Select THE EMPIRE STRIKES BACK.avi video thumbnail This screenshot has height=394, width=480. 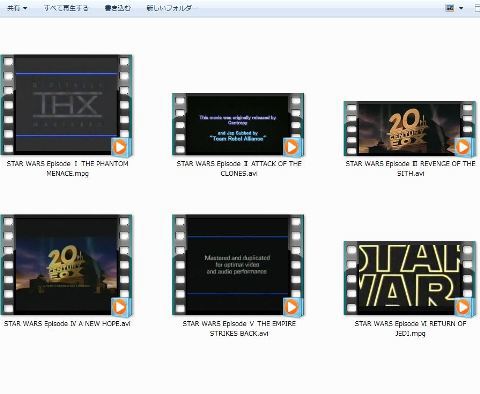coord(238,265)
